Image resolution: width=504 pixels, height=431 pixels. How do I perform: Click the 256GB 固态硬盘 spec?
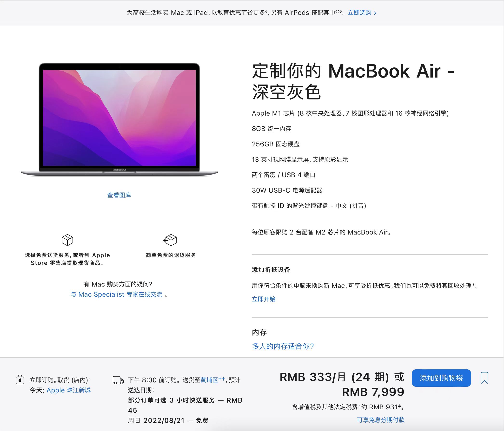[276, 144]
